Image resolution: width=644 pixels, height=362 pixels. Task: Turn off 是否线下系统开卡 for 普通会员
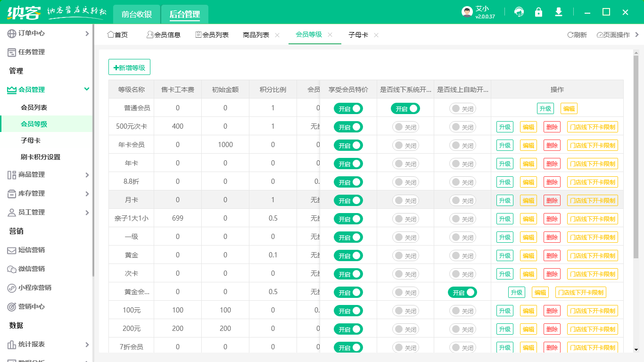pos(405,108)
